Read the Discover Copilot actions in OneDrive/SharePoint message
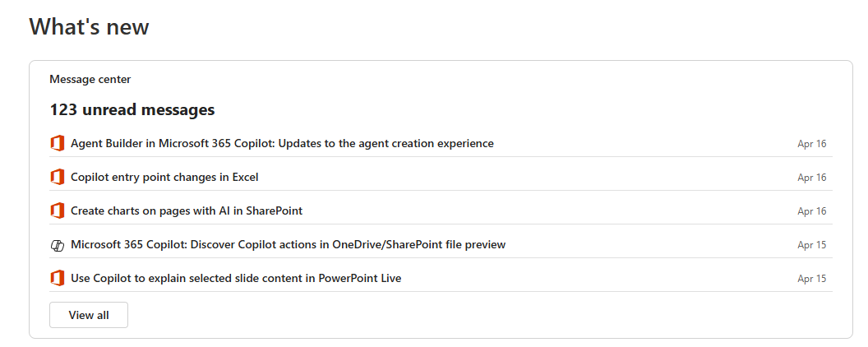Image resolution: width=868 pixels, height=347 pixels. pos(288,245)
